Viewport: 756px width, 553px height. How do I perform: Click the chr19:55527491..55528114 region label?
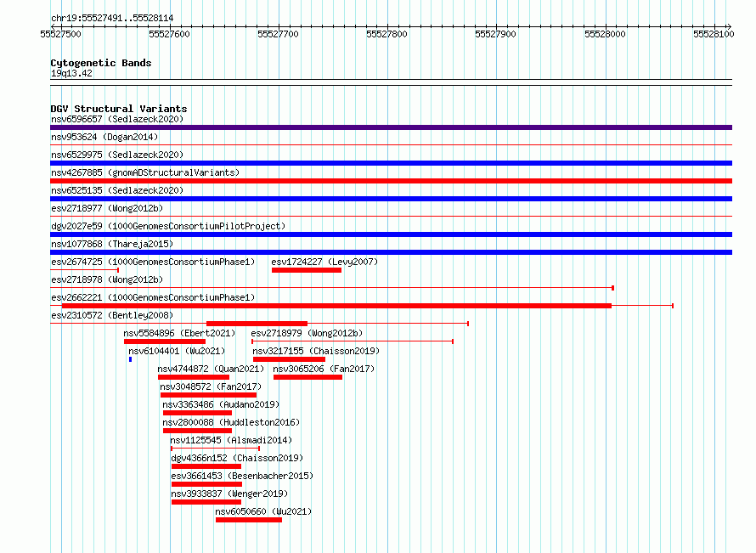(112, 19)
